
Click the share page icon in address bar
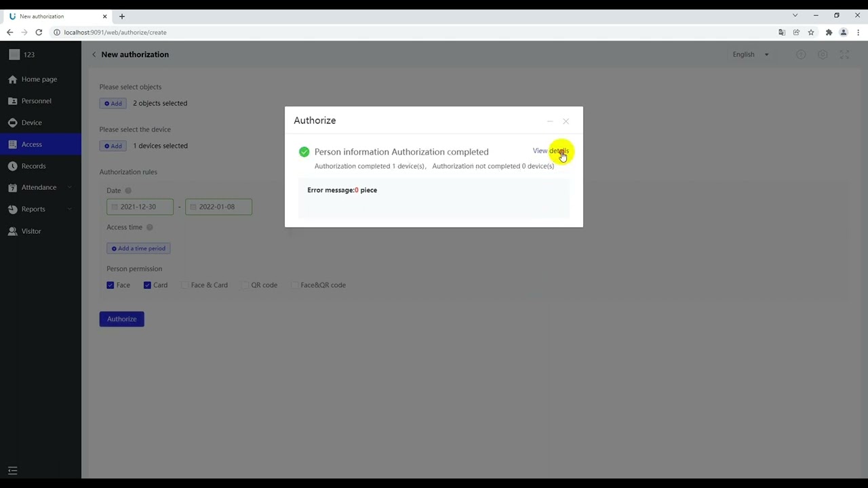(796, 33)
